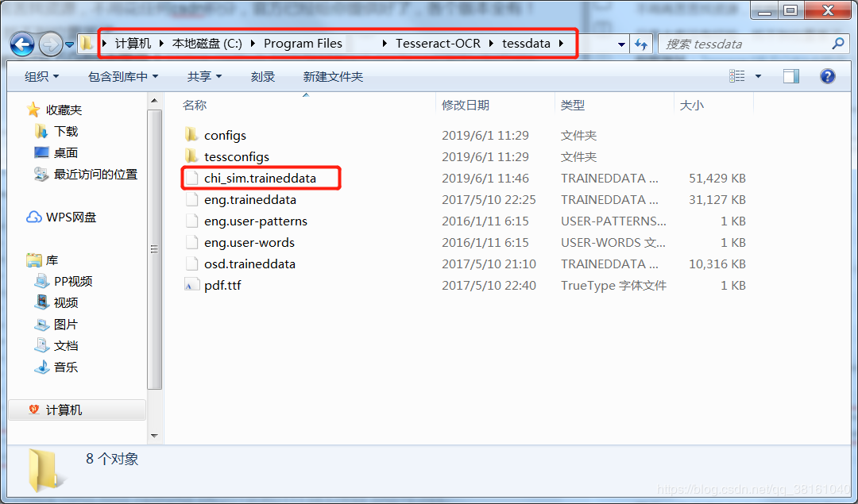
Task: Select Tesseract-OCR breadcrumb segment
Action: [x=438, y=44]
